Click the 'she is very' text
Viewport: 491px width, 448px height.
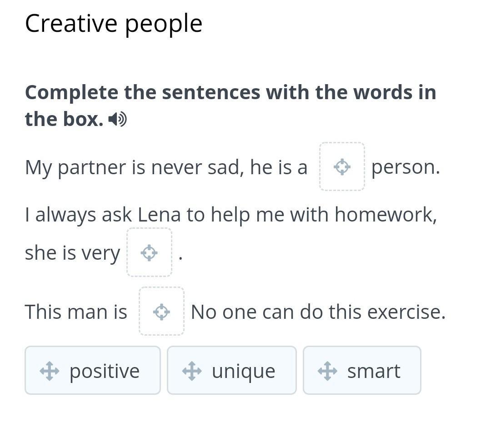72,253
